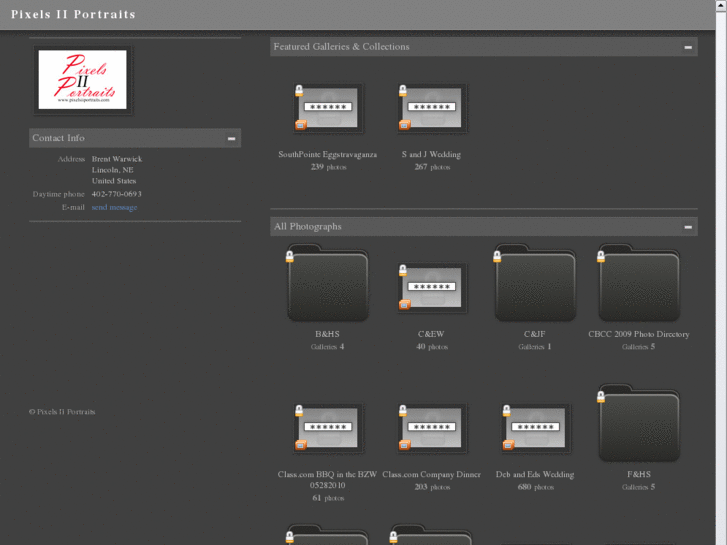727x545 pixels.
Task: Click orange gallery badge on SouthPointe Eggstravaganza
Action: click(301, 125)
